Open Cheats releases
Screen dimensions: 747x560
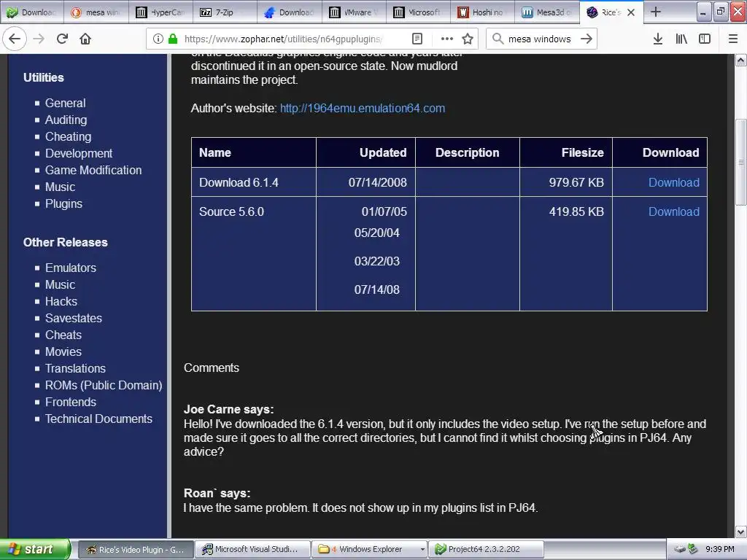63,335
